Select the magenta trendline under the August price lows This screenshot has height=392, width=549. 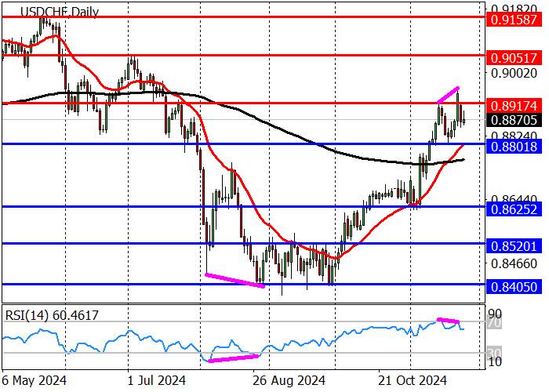click(x=235, y=281)
